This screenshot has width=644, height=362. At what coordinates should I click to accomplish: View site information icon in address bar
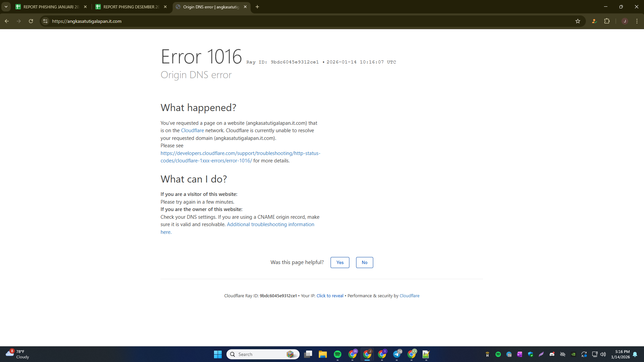[x=45, y=21]
